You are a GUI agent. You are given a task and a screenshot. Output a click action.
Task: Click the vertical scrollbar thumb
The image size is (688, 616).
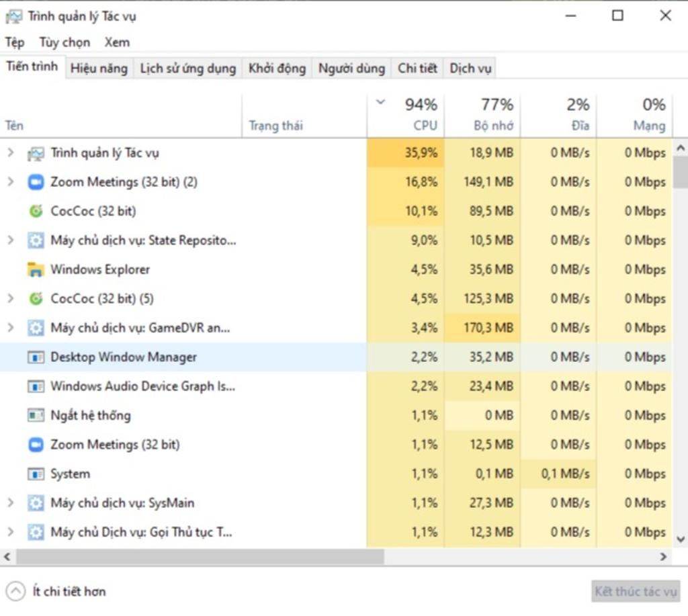pyautogui.click(x=681, y=173)
